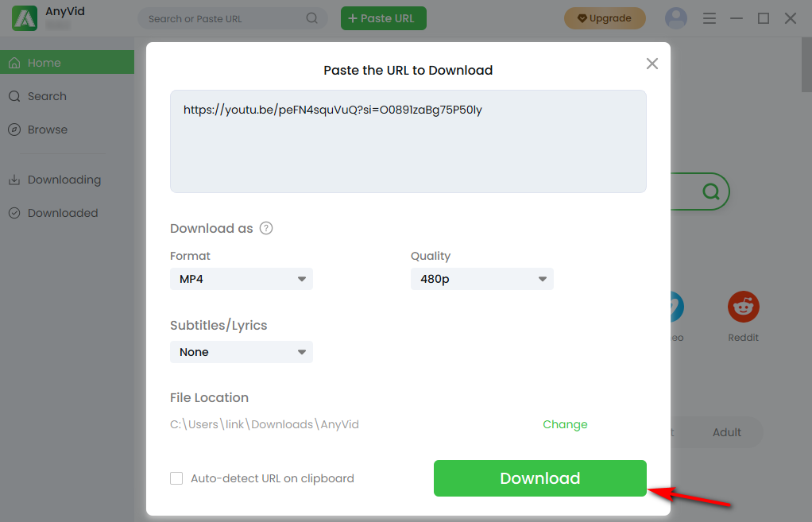Click the magnifier icon in the search bar

(311, 18)
